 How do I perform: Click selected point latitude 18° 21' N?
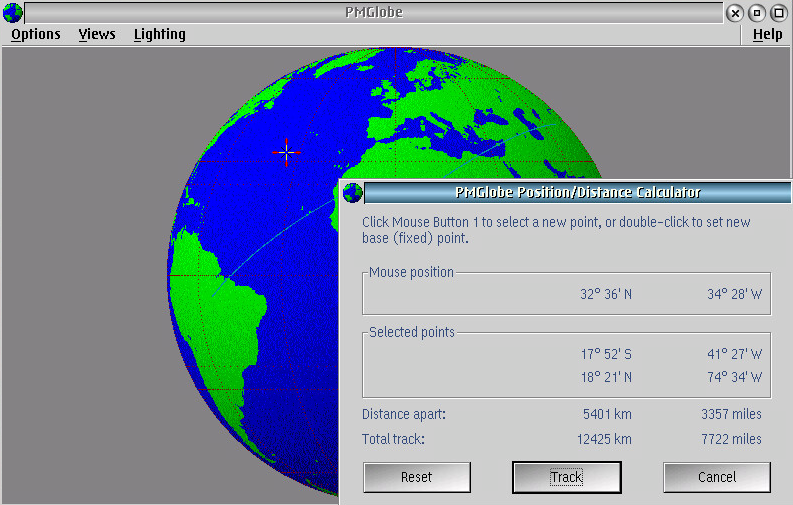tap(606, 377)
